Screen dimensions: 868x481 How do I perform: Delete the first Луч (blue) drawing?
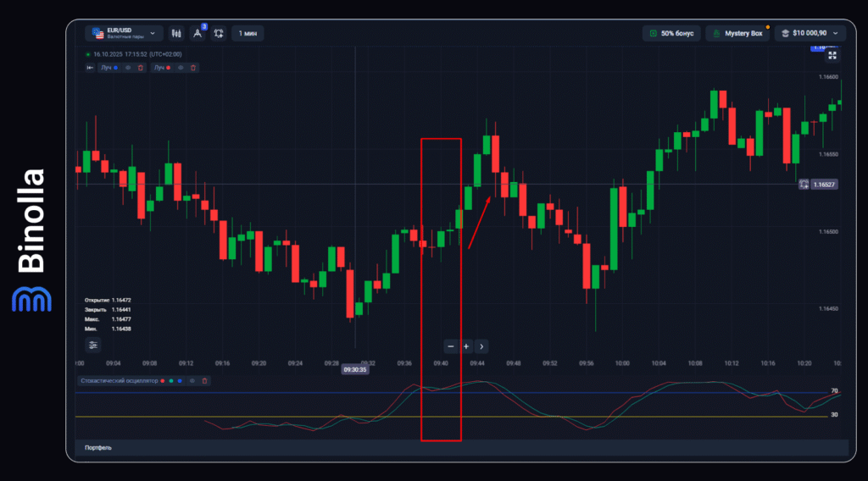[141, 67]
